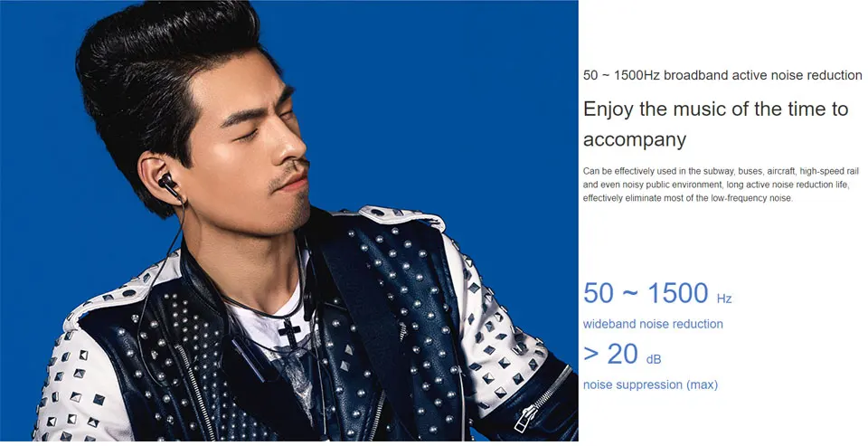868x446 pixels.
Task: Click the black cross pendant necklace
Action: coord(290,333)
